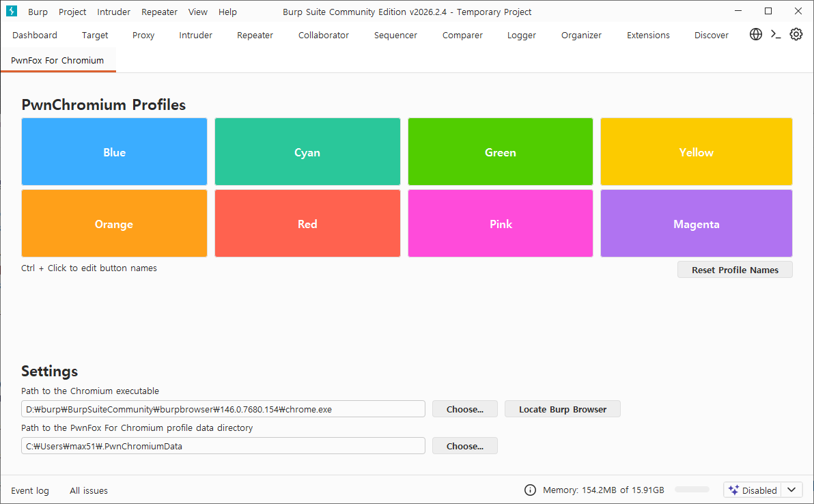
Task: Click the profile data directory field
Action: 223,446
